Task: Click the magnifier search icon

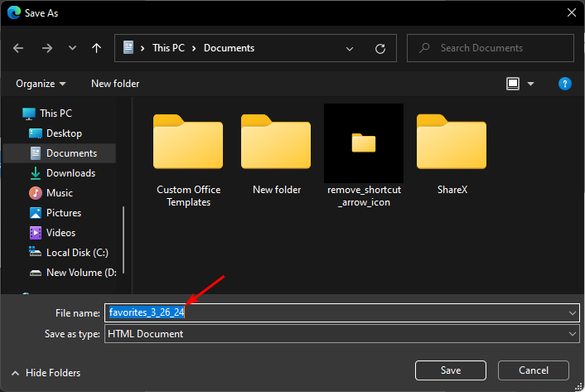Action: [424, 48]
